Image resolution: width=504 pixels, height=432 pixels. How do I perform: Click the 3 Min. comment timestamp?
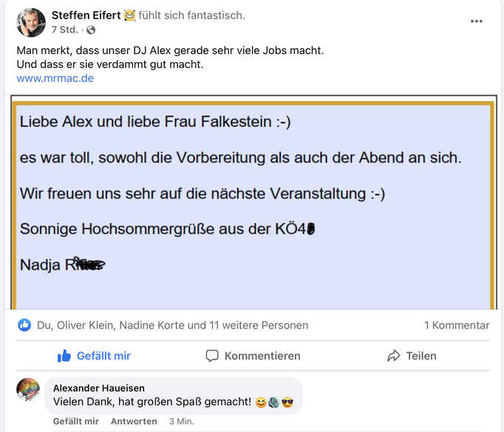(181, 421)
